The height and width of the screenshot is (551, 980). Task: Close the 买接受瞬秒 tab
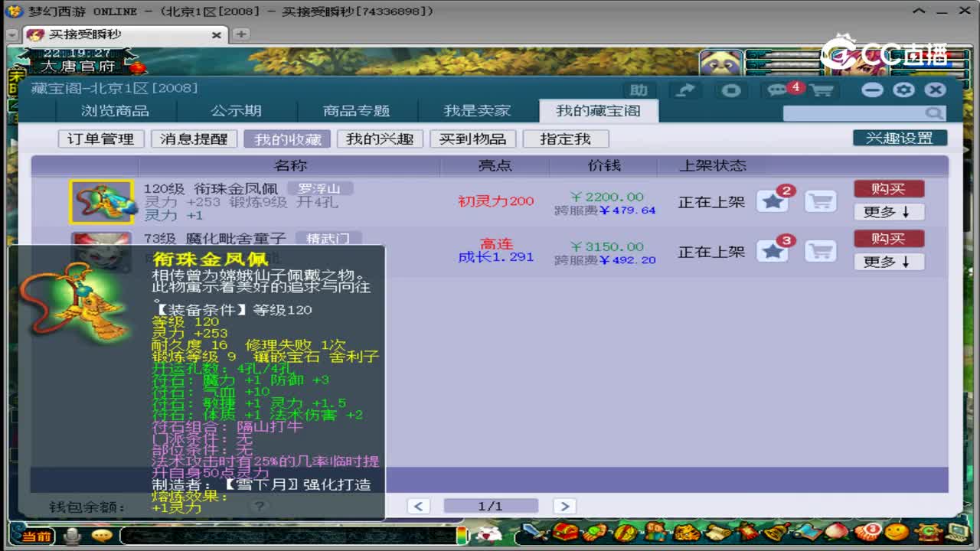217,35
